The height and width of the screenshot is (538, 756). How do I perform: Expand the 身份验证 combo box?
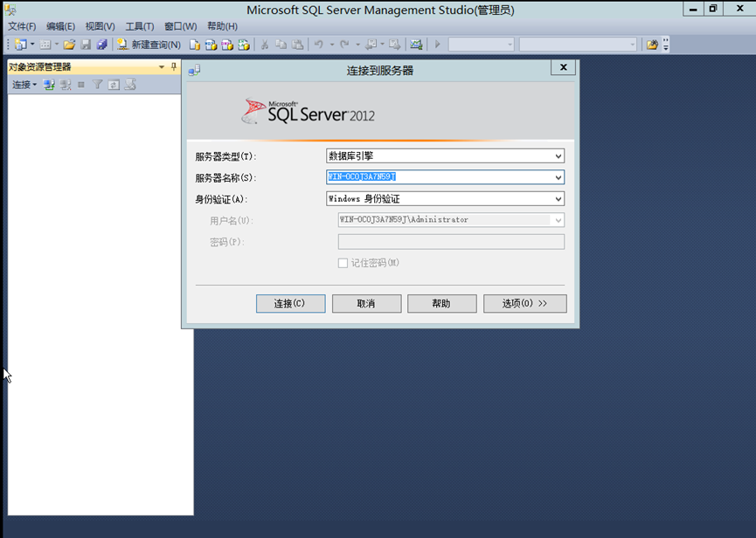pyautogui.click(x=445, y=199)
